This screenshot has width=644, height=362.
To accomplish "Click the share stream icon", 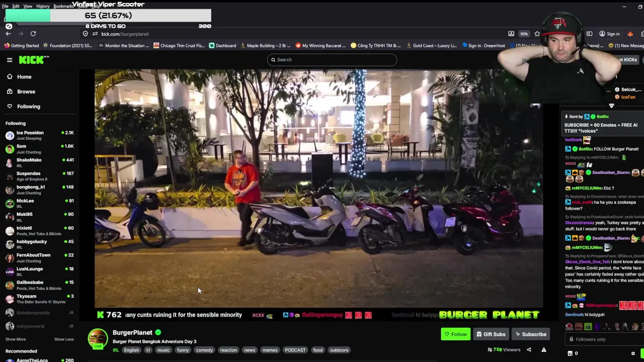I will (x=529, y=350).
